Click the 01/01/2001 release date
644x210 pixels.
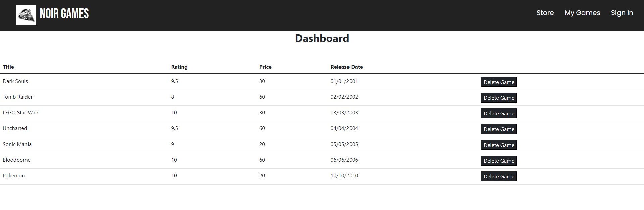344,81
